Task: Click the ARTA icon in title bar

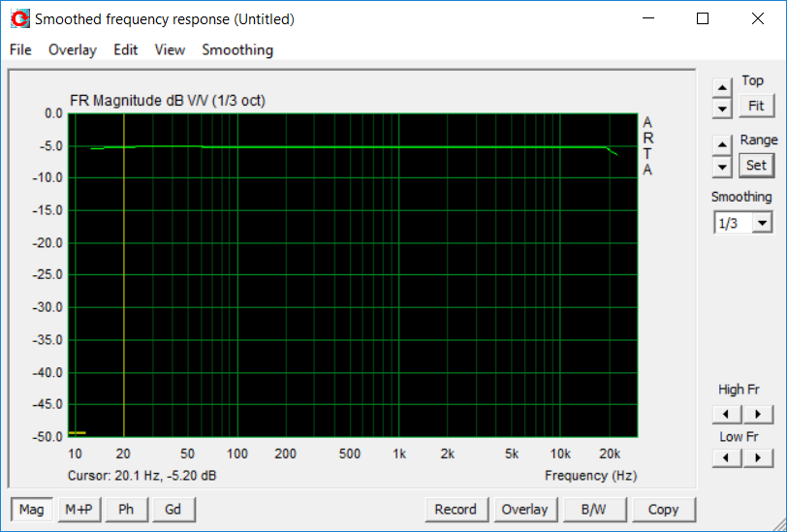Action: pos(19,19)
